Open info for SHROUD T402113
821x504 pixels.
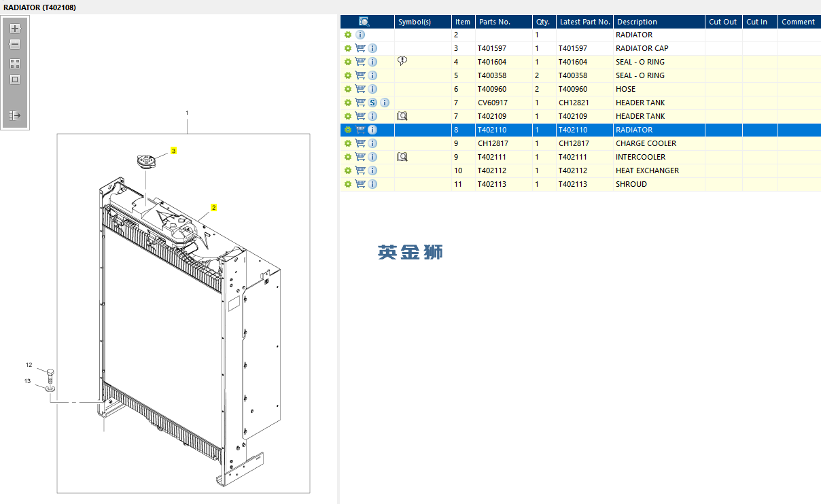click(x=372, y=184)
